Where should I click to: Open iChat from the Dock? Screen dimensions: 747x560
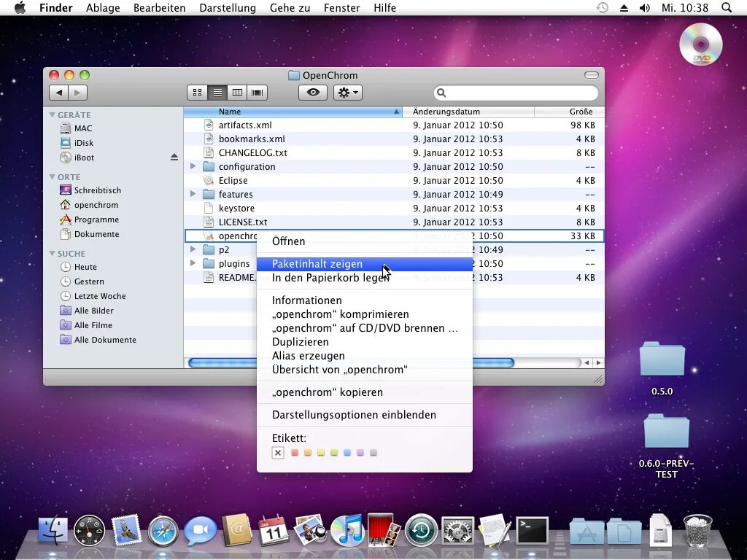click(x=200, y=531)
